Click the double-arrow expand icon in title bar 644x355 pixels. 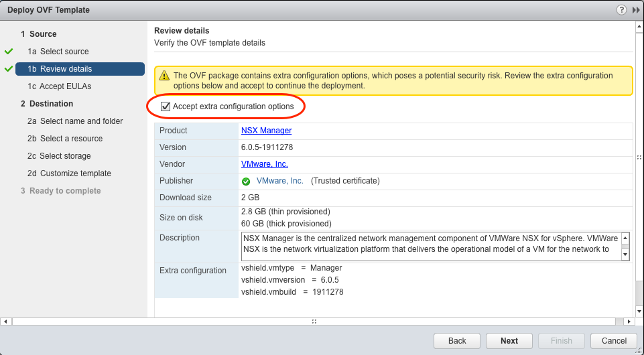coord(635,10)
